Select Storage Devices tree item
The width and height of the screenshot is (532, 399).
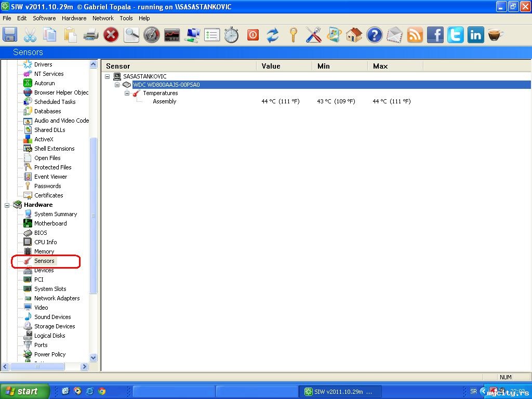point(54,326)
